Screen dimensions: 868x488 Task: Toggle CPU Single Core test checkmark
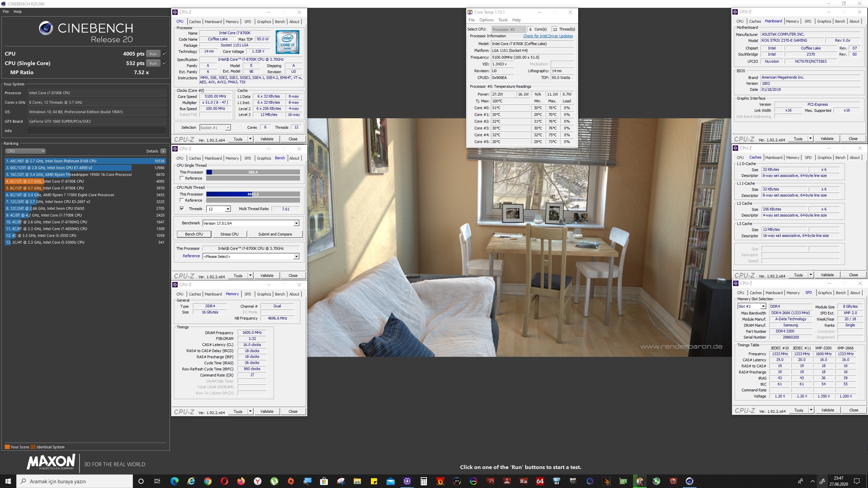pyautogui.click(x=164, y=63)
